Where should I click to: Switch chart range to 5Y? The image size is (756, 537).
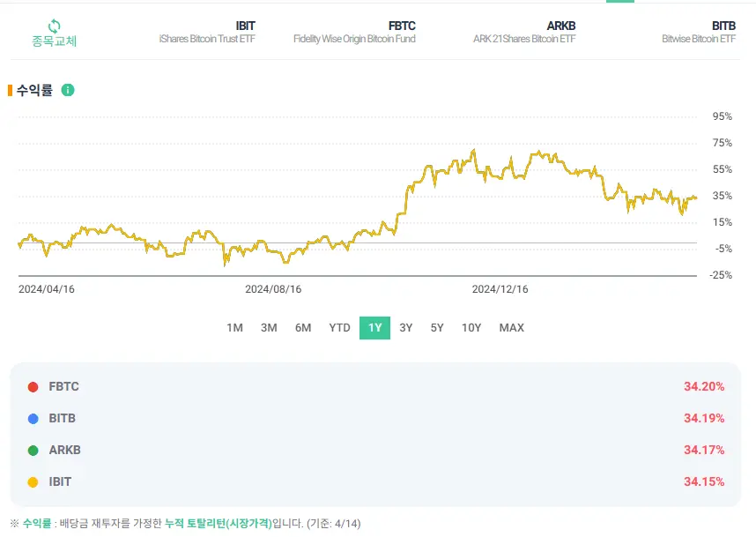click(437, 328)
